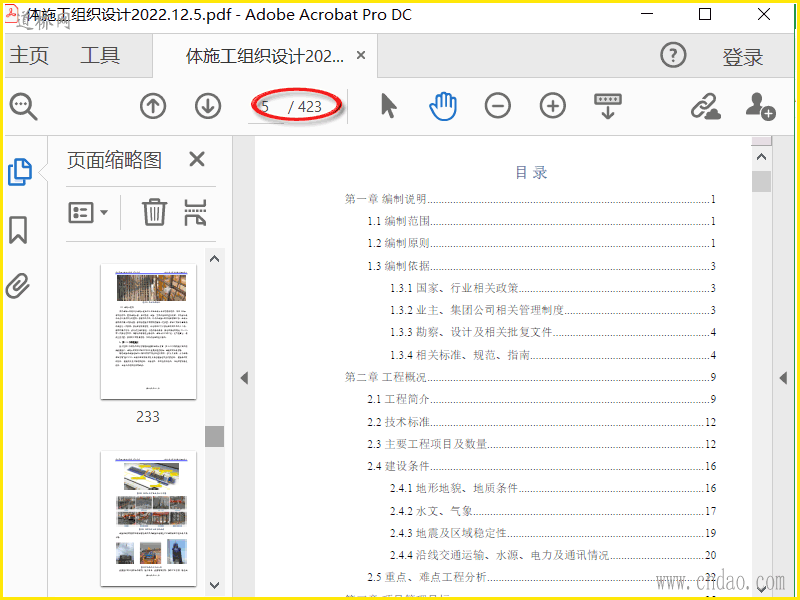Click TOC entry 2.4.4 沿线交通运输、水源、电力及通讯情况
The width and height of the screenshot is (800, 600).
(553, 555)
